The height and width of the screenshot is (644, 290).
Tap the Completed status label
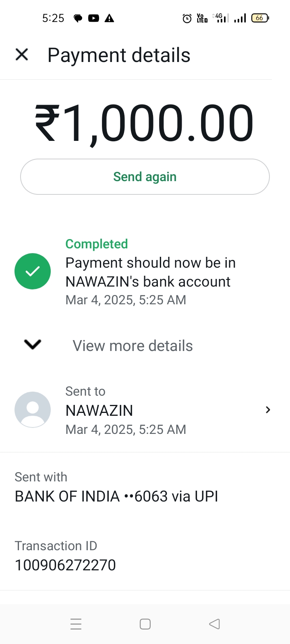tap(97, 244)
